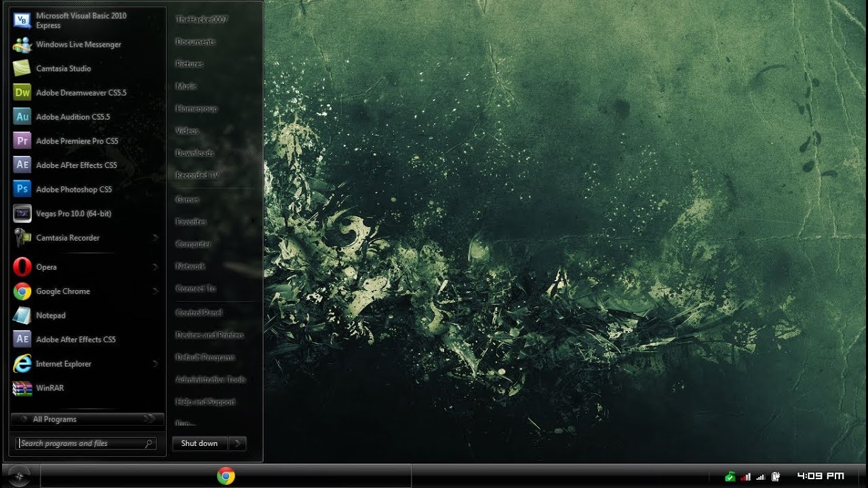Open the Downloads entry
The width and height of the screenshot is (868, 488).
(x=195, y=153)
